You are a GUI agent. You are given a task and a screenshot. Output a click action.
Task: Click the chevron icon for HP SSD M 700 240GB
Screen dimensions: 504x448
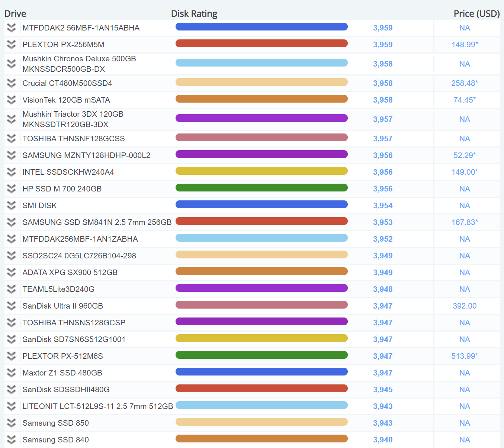pyautogui.click(x=12, y=189)
